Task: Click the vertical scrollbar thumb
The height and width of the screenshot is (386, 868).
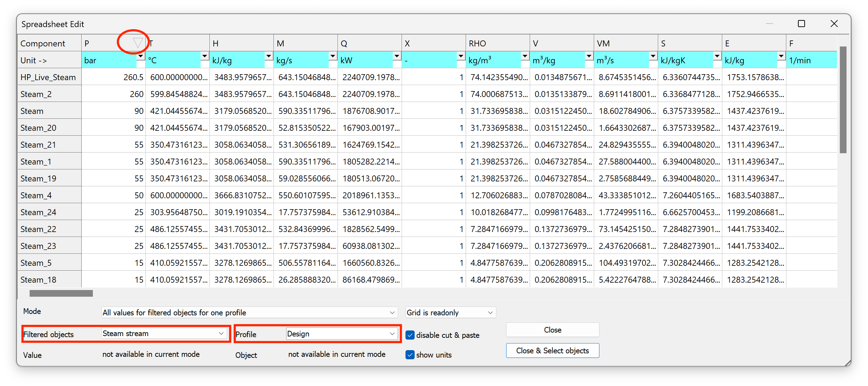Action: point(843,100)
